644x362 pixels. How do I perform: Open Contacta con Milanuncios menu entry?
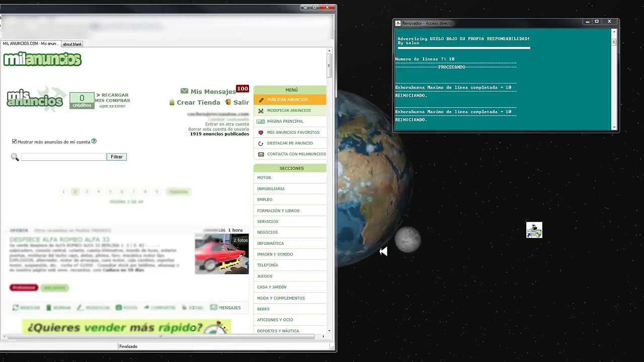click(x=290, y=154)
